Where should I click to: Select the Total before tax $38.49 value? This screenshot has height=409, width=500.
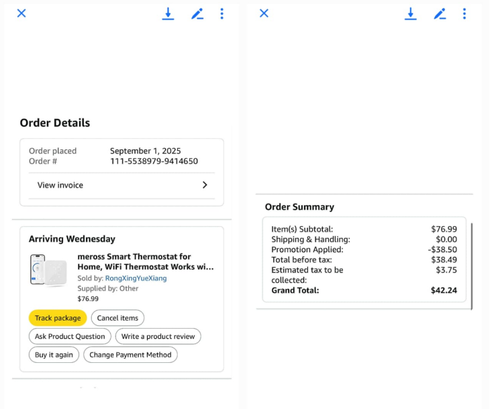point(444,260)
